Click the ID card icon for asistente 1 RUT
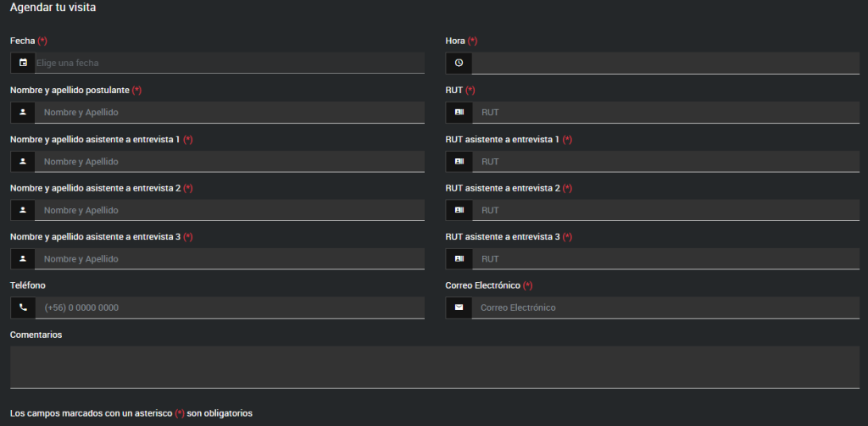This screenshot has width=868, height=426. [x=459, y=161]
